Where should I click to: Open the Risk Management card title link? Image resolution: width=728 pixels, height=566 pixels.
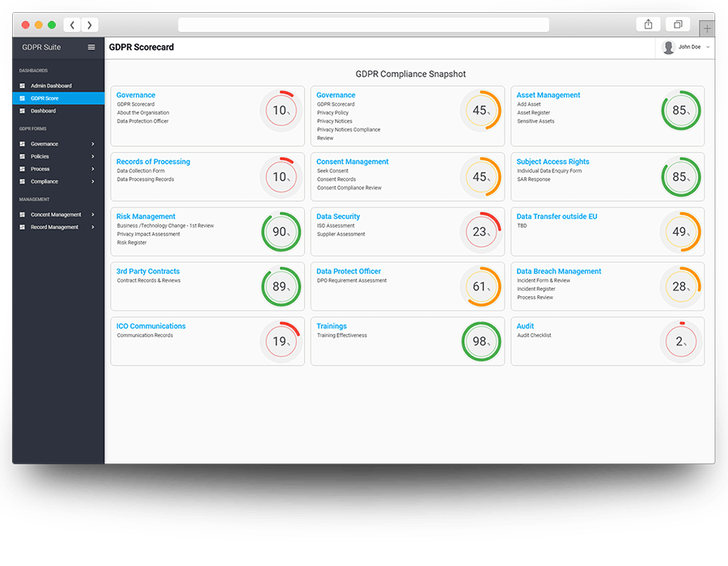pos(146,217)
